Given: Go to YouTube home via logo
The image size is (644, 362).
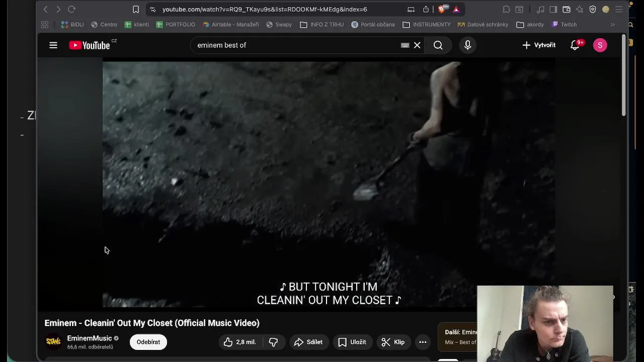Looking at the screenshot, I should tap(90, 45).
